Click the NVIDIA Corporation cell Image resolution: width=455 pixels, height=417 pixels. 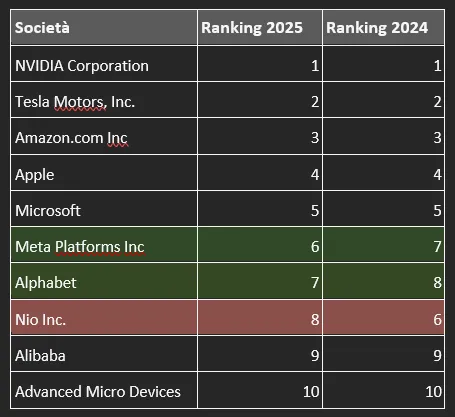104,64
